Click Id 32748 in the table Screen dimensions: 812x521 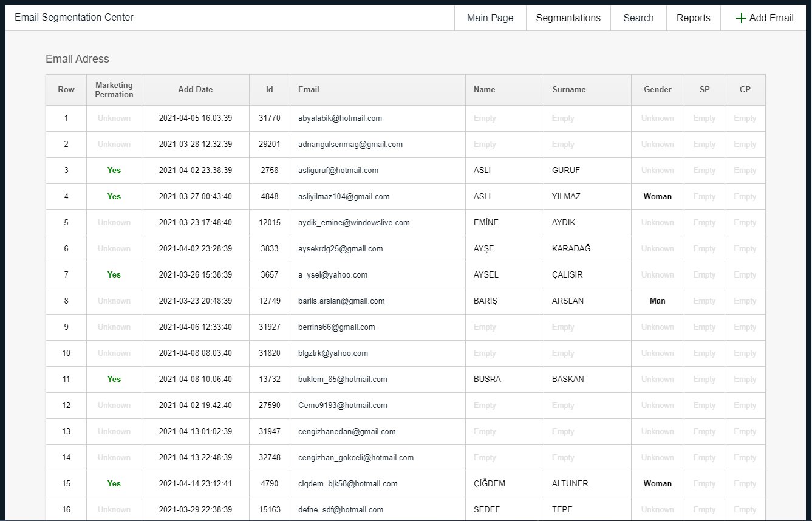(270, 458)
